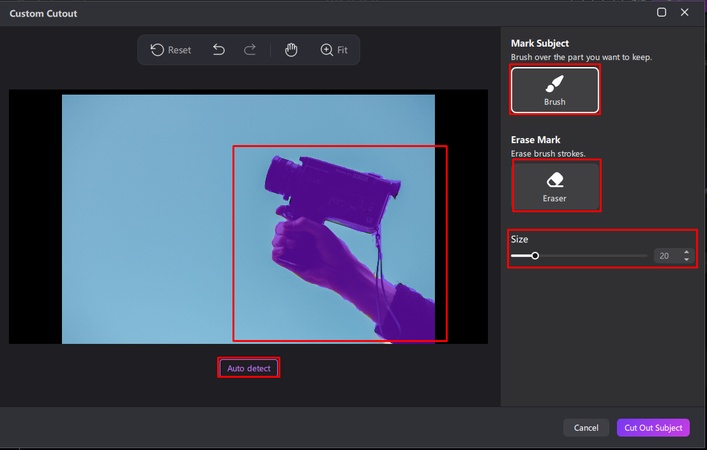Click the far right end of the Size slider track
The height and width of the screenshot is (450, 707).
[x=646, y=256]
